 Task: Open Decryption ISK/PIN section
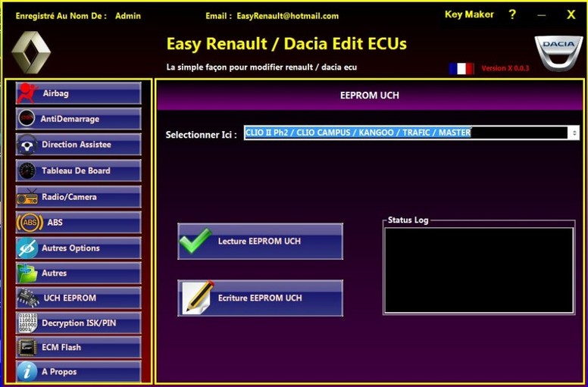pos(78,323)
